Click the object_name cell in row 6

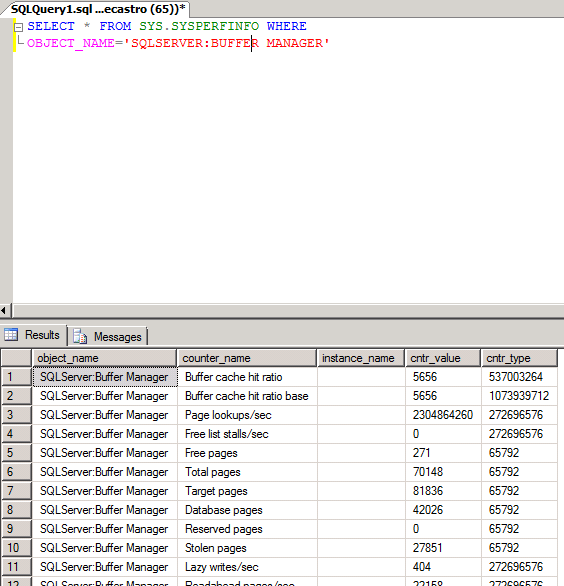(x=105, y=472)
